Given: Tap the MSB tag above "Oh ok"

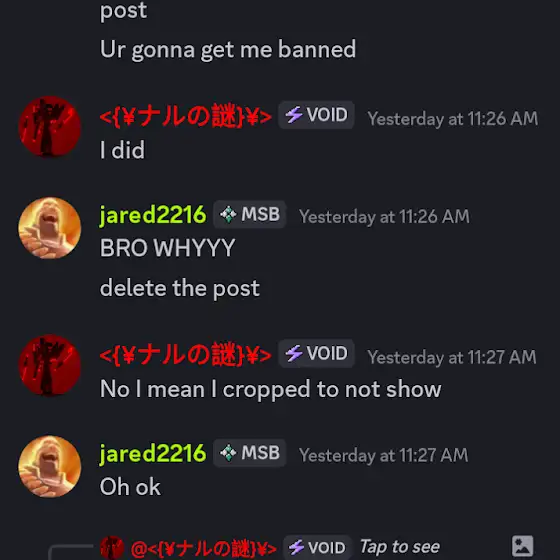Looking at the screenshot, I should click(250, 452).
